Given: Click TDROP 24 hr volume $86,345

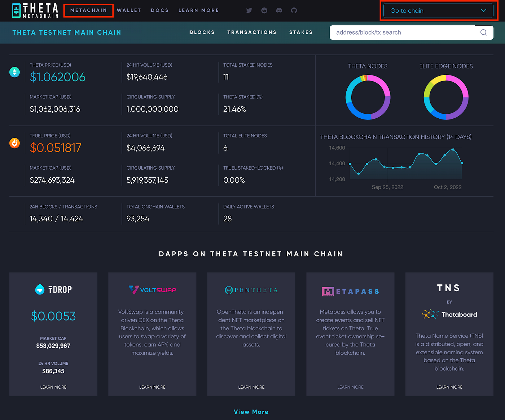Looking at the screenshot, I should (x=53, y=371).
